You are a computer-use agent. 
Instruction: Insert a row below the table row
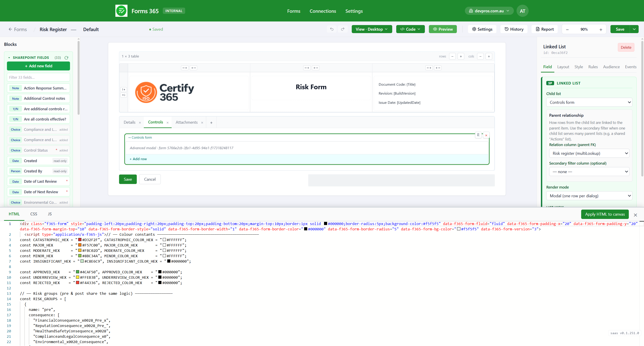point(123,95)
